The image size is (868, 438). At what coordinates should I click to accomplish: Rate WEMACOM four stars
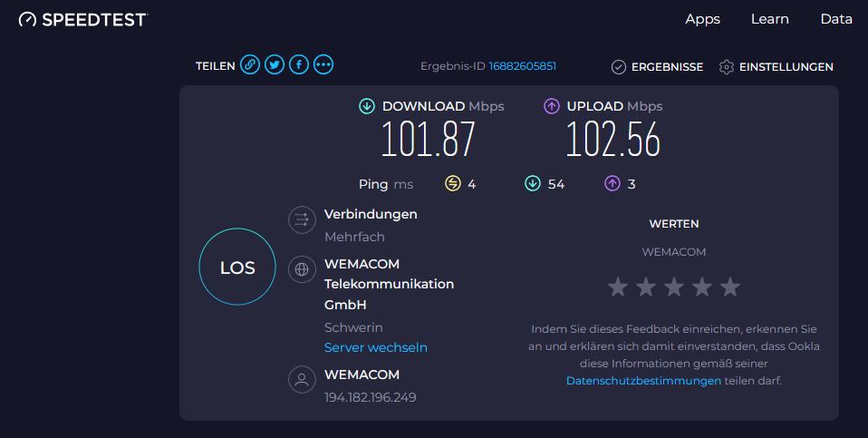coord(702,287)
